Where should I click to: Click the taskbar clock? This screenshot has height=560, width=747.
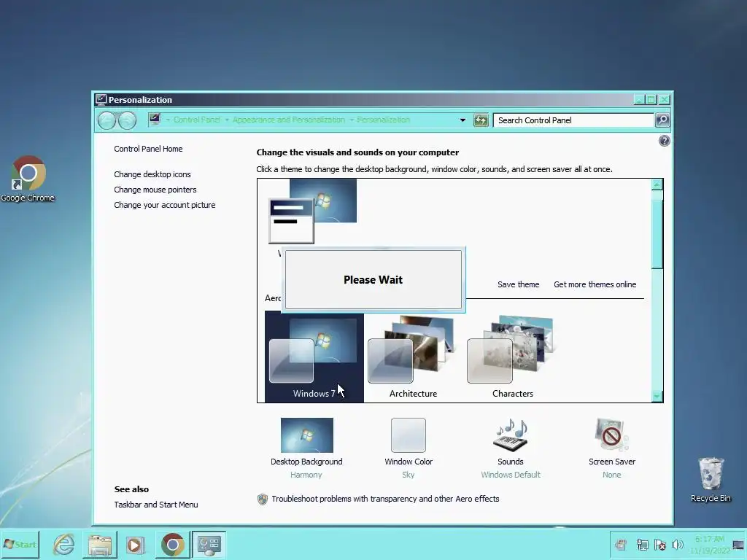point(710,544)
